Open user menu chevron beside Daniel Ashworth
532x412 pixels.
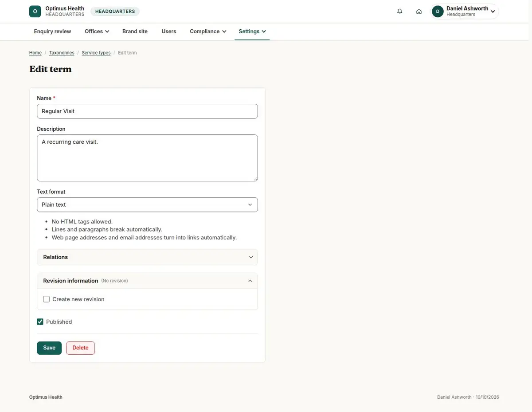[493, 12]
